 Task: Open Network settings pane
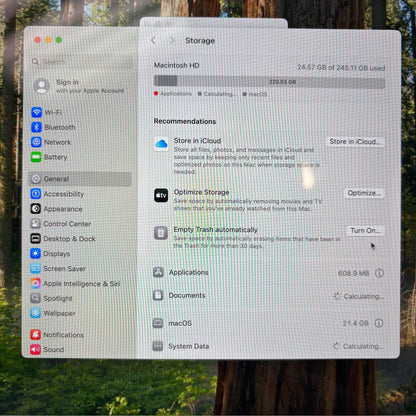[x=51, y=142]
